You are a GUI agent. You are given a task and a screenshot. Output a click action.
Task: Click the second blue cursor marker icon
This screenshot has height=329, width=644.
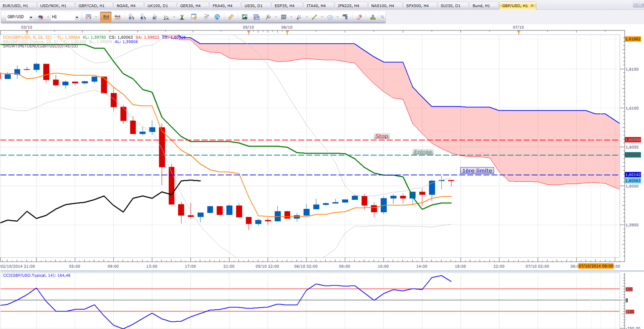tap(143, 17)
